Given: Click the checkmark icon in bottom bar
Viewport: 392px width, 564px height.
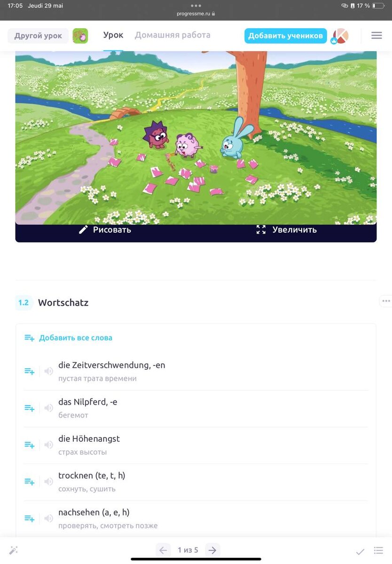Looking at the screenshot, I should point(360,551).
